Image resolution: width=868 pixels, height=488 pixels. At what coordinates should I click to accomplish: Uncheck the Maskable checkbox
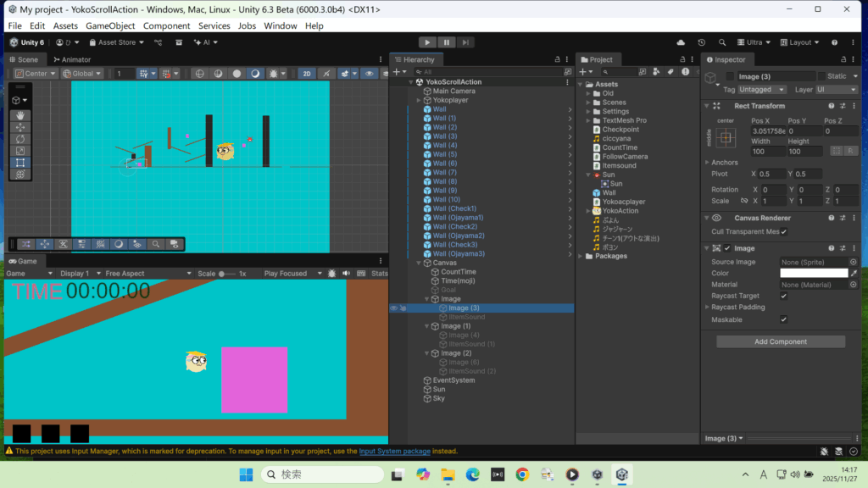(x=783, y=319)
